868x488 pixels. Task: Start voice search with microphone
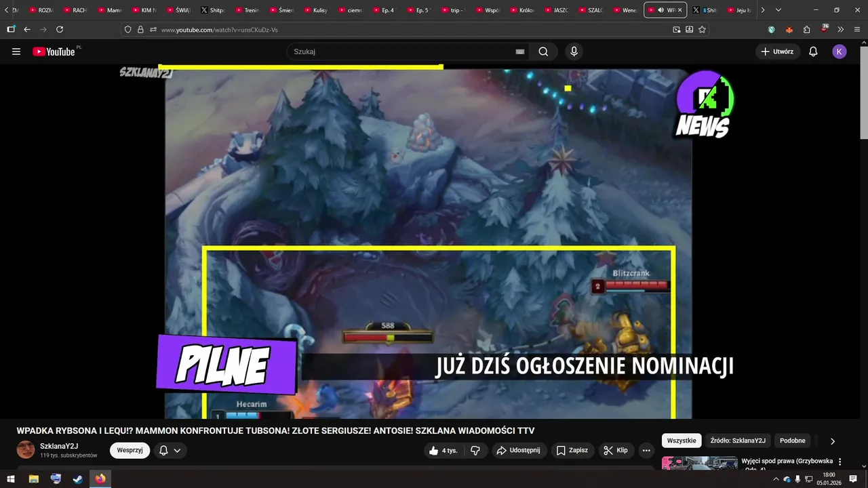click(574, 52)
